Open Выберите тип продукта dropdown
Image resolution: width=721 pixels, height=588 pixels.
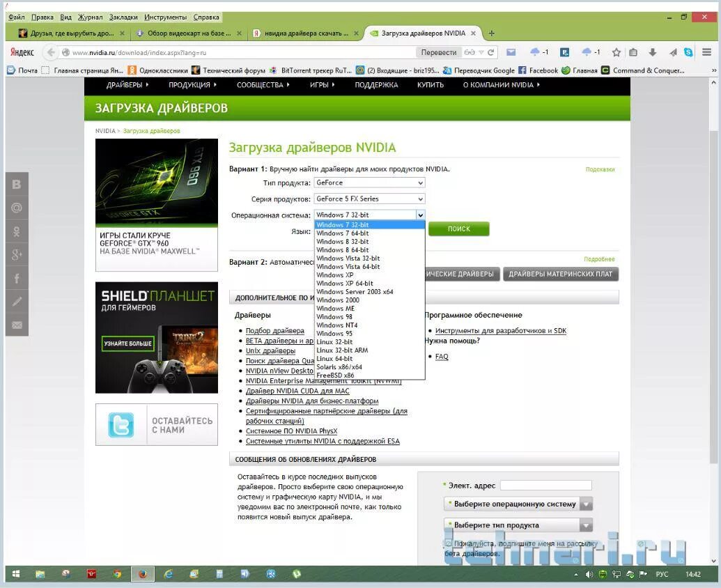[x=518, y=525]
